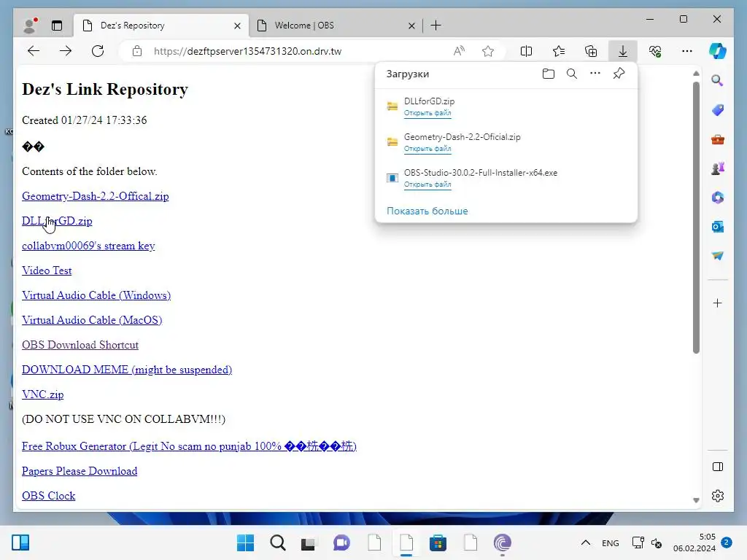747x560 pixels.
Task: Open more options in Downloads popup
Action: tap(595, 74)
